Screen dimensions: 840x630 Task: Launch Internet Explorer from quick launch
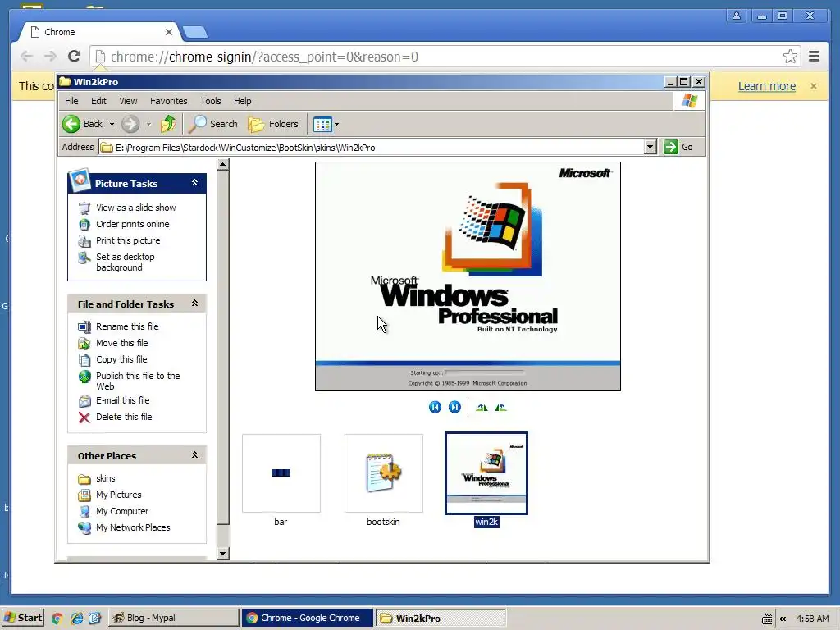coord(77,619)
